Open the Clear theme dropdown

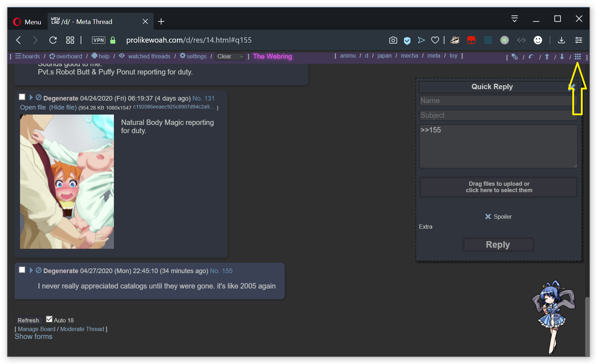coord(230,57)
